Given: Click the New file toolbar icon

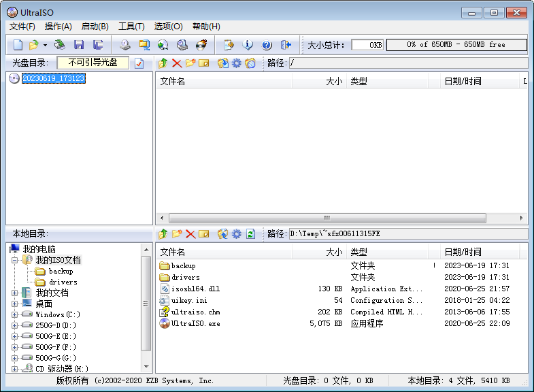Looking at the screenshot, I should pos(18,45).
